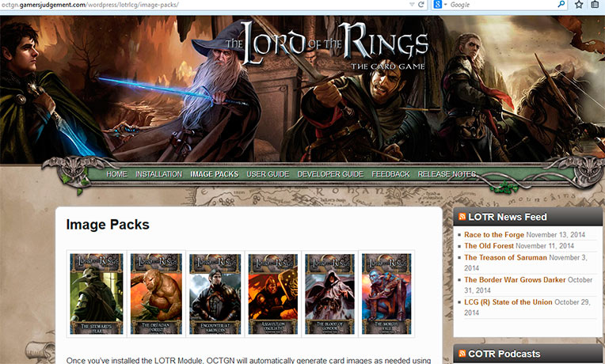Click the Lord of the Rings banner logo

(x=327, y=46)
